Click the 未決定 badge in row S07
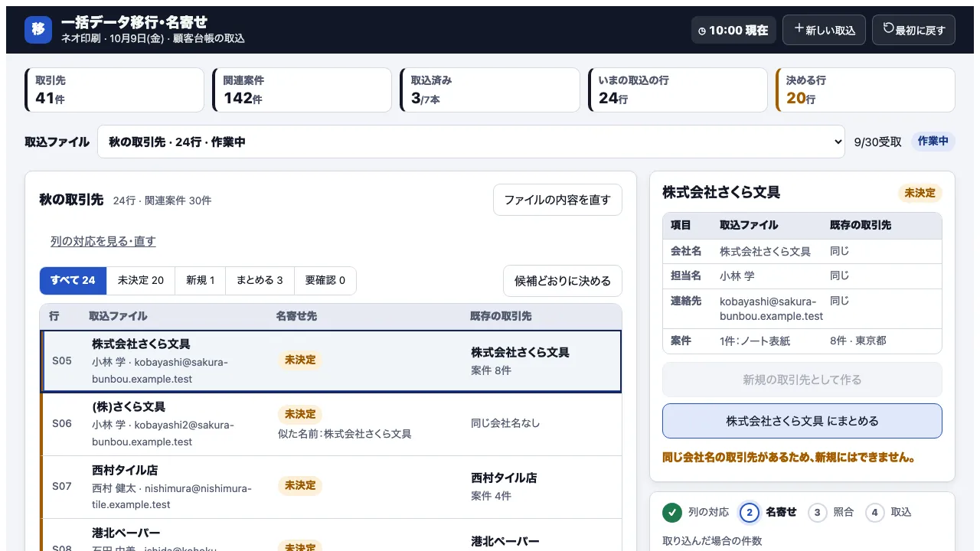 pos(300,485)
